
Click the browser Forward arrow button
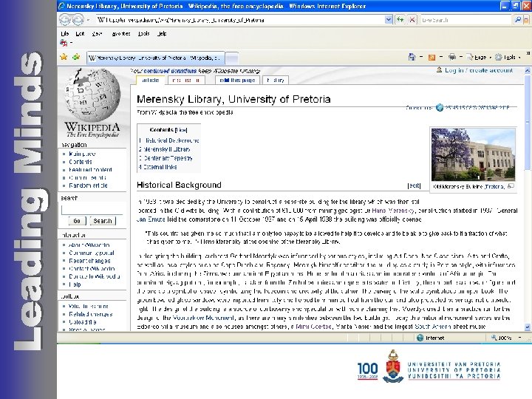[x=78, y=20]
